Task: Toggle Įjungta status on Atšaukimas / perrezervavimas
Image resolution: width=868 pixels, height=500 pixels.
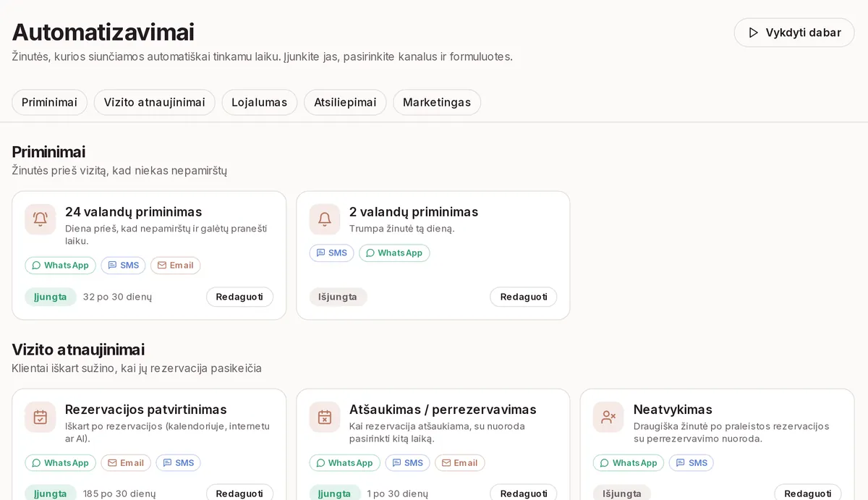Action: tap(335, 493)
